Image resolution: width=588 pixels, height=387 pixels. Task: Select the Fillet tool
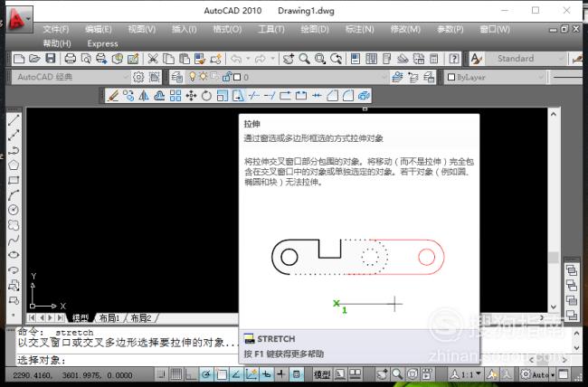tap(348, 96)
